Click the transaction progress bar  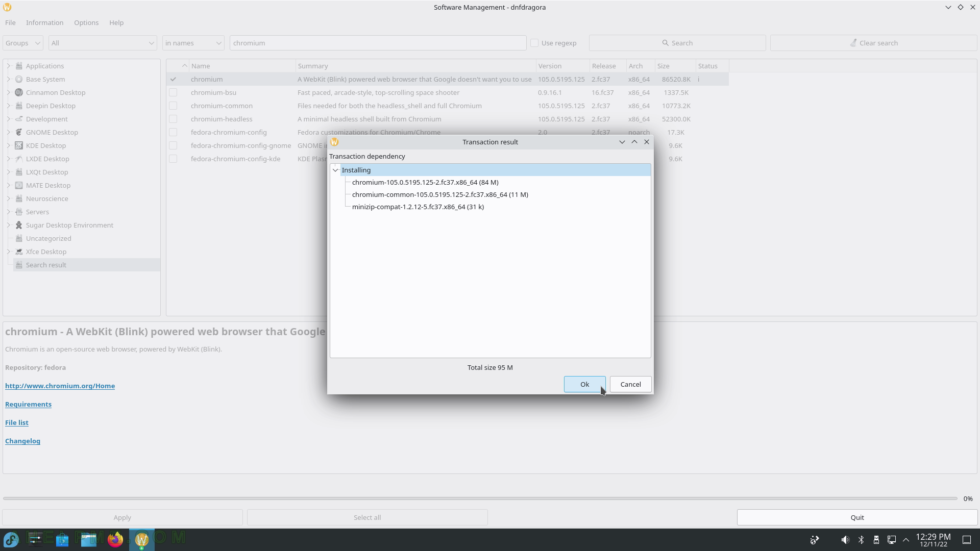coord(480,498)
